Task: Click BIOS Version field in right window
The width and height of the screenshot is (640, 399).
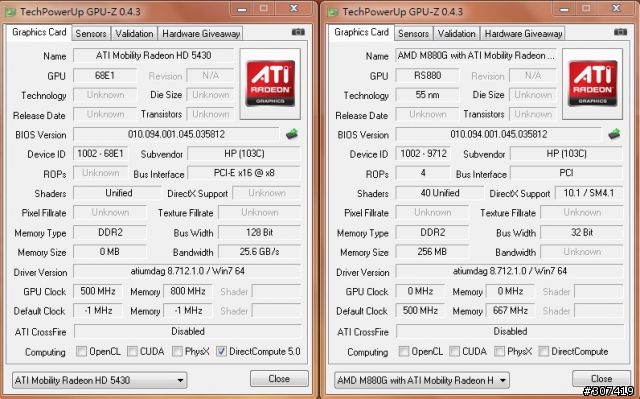Action: (x=498, y=134)
